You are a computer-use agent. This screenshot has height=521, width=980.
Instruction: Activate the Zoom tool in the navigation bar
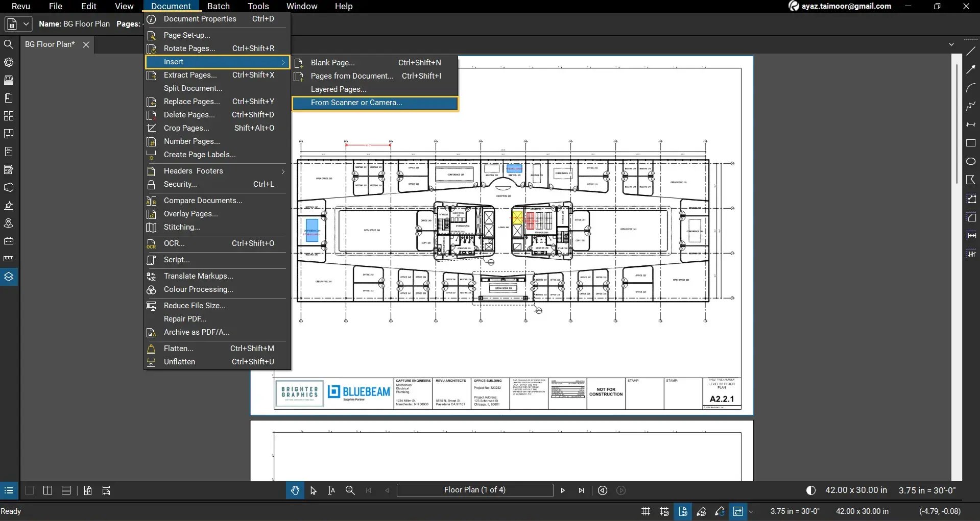point(350,490)
